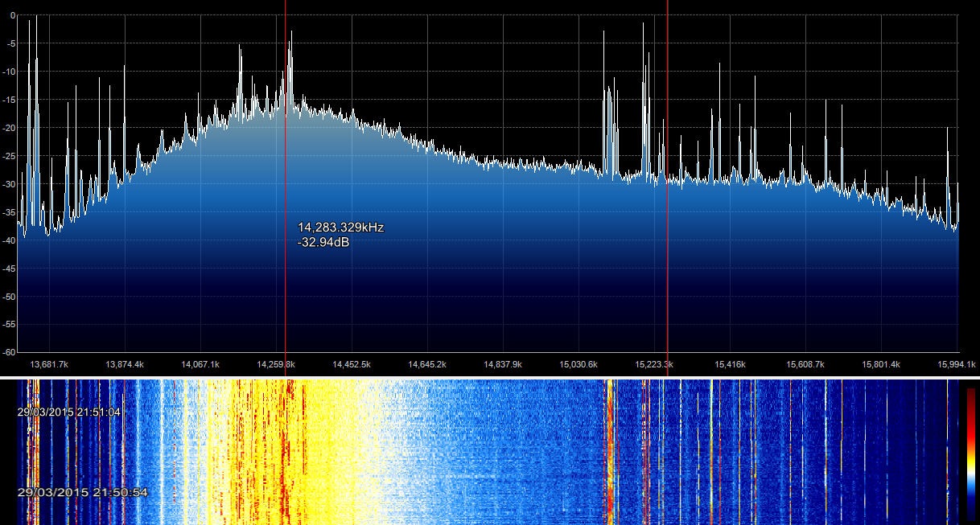Click the 15,030.6k frequency axis label

pos(579,364)
